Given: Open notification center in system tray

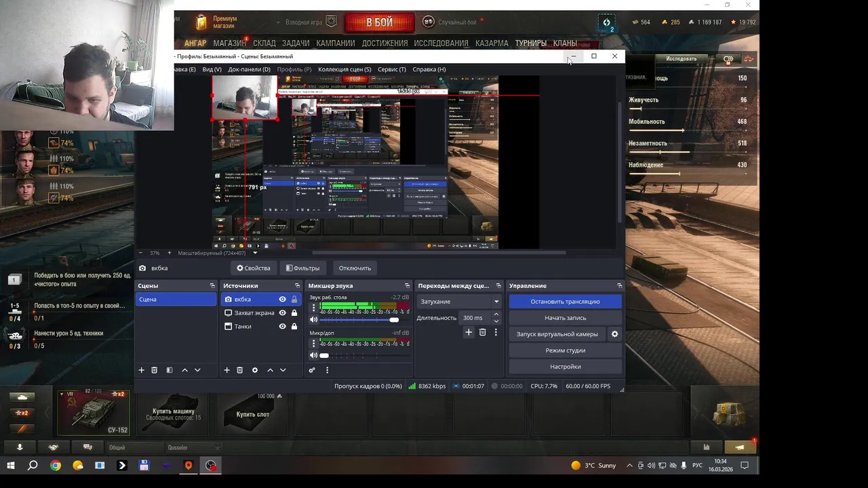Looking at the screenshot, I should coord(744,466).
